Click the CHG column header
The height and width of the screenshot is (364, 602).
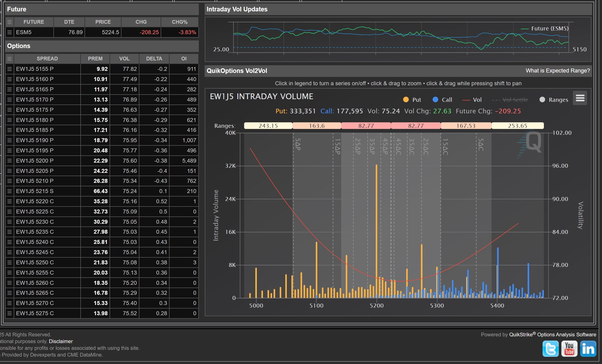coord(141,22)
